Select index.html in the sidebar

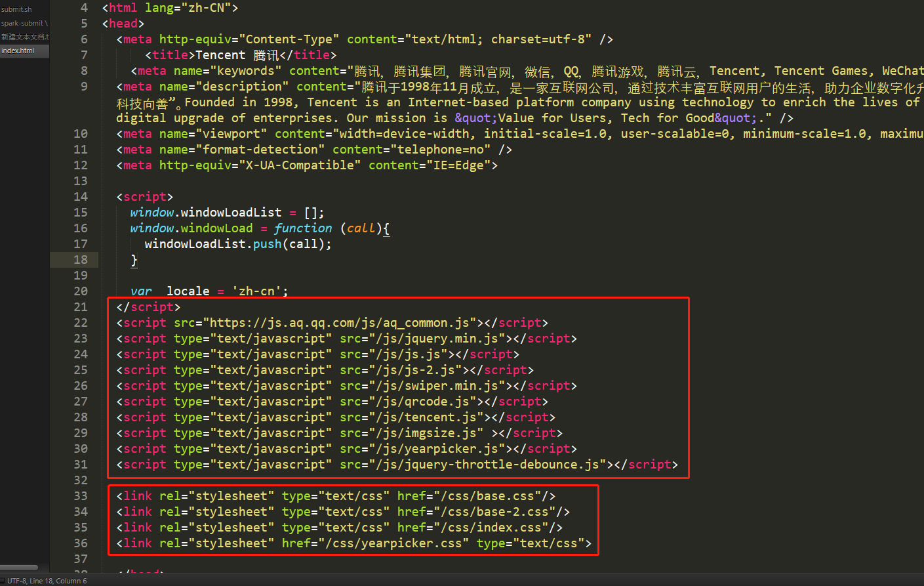click(x=18, y=51)
